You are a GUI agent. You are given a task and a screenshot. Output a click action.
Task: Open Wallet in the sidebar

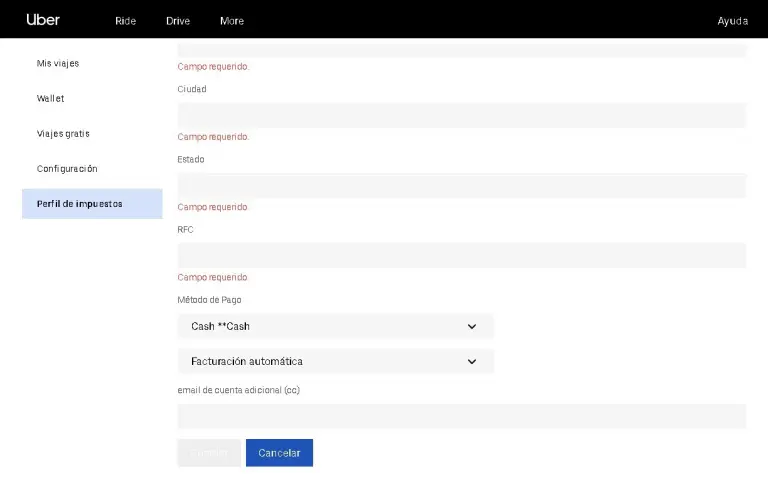(51, 99)
